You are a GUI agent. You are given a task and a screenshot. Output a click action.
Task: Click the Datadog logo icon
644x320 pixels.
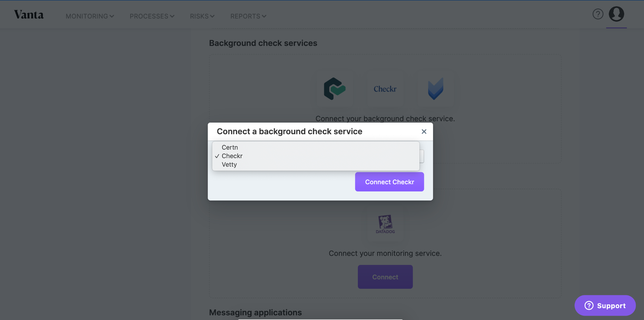click(x=385, y=224)
